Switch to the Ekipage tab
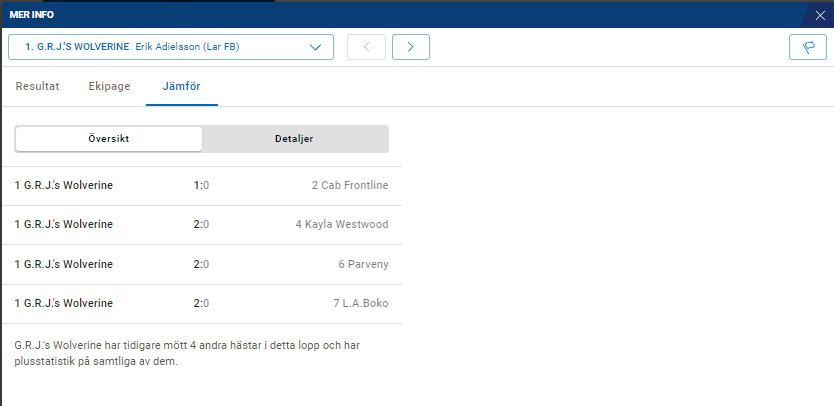Image resolution: width=834 pixels, height=406 pixels. tap(109, 86)
